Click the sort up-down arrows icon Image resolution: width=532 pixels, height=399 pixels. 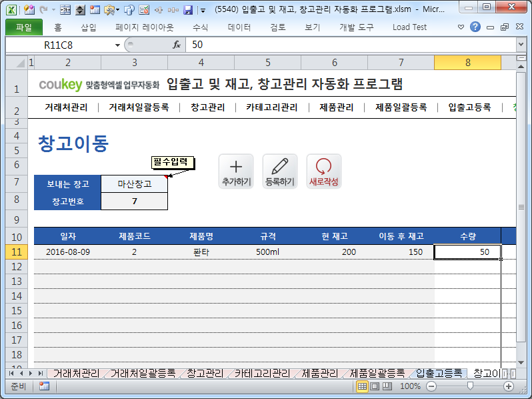(80, 10)
